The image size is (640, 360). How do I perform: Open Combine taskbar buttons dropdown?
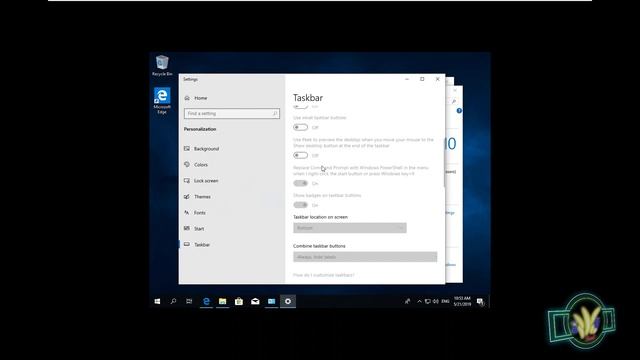(365, 257)
